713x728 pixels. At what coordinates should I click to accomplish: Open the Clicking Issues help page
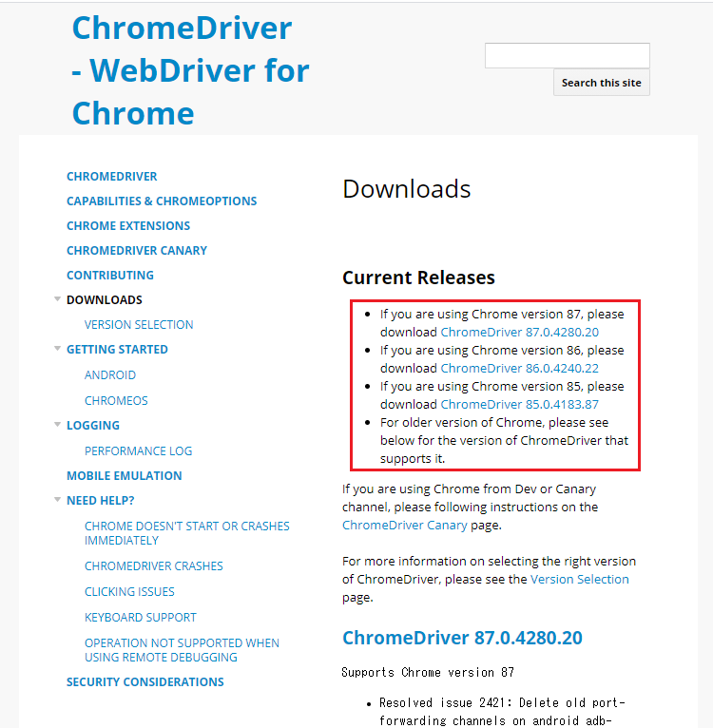(129, 591)
